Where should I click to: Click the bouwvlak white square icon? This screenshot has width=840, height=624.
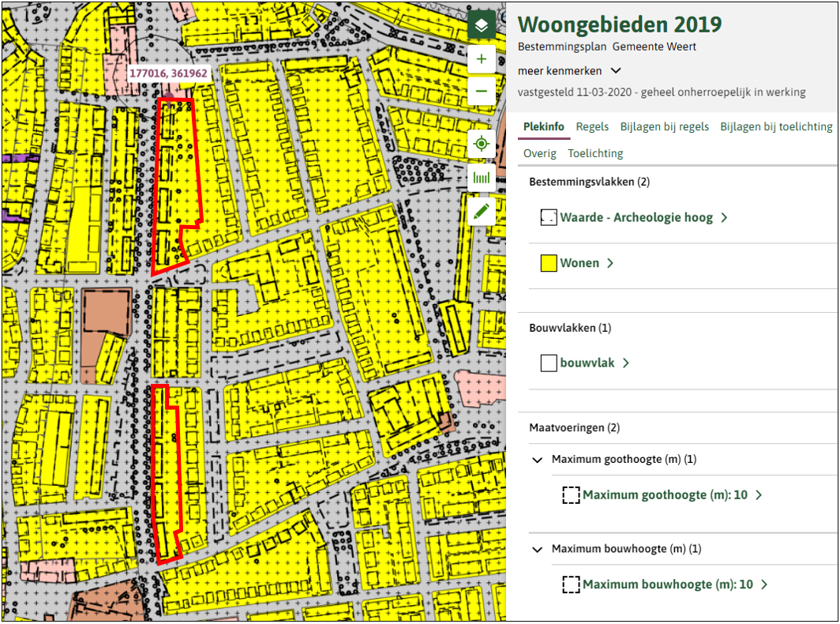pos(548,363)
